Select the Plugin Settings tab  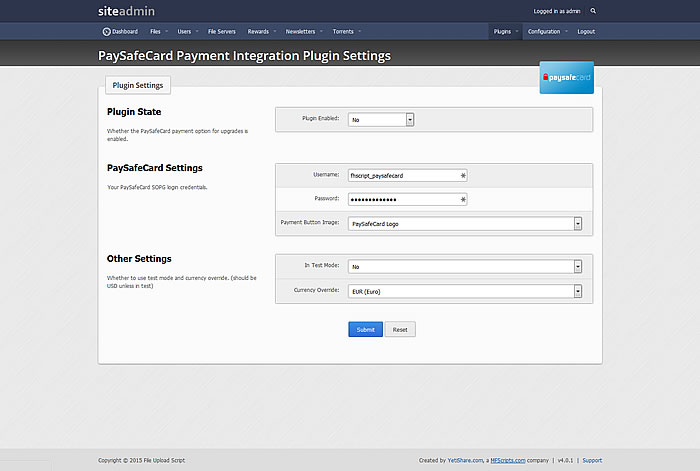(x=138, y=85)
